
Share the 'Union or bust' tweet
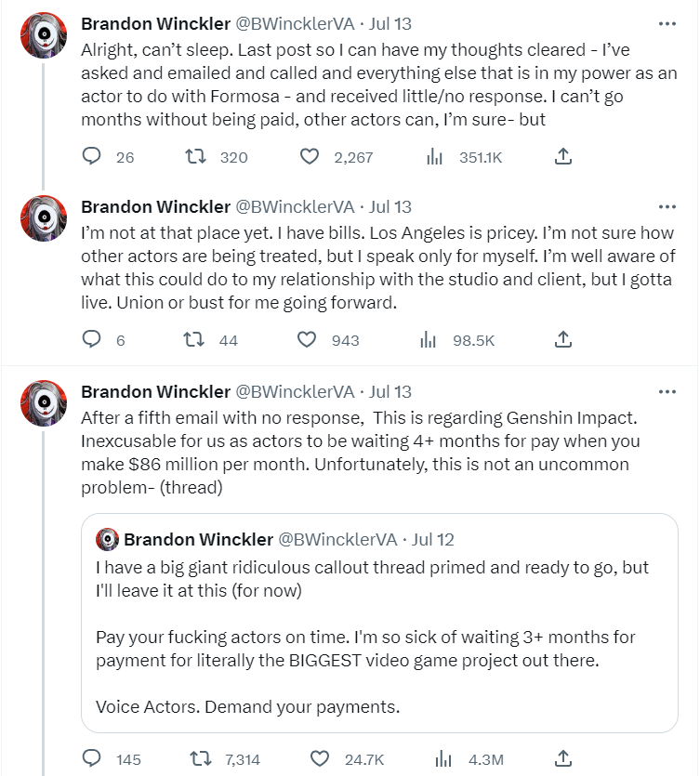coord(562,340)
